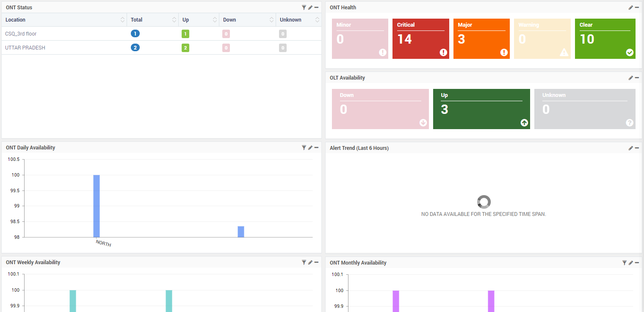Open the OLT Up 3 tile
The height and width of the screenshot is (312, 644).
pyautogui.click(x=481, y=109)
